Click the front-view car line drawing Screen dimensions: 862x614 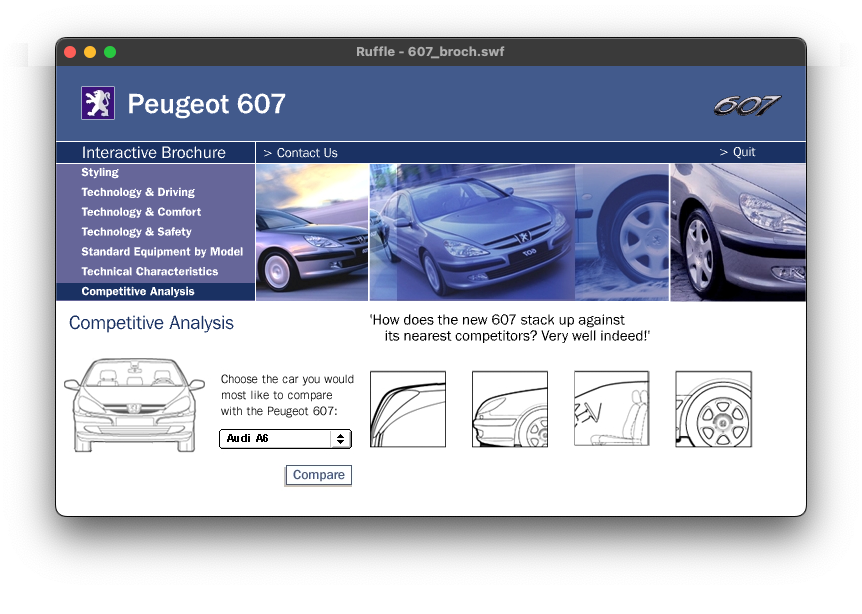click(x=135, y=405)
